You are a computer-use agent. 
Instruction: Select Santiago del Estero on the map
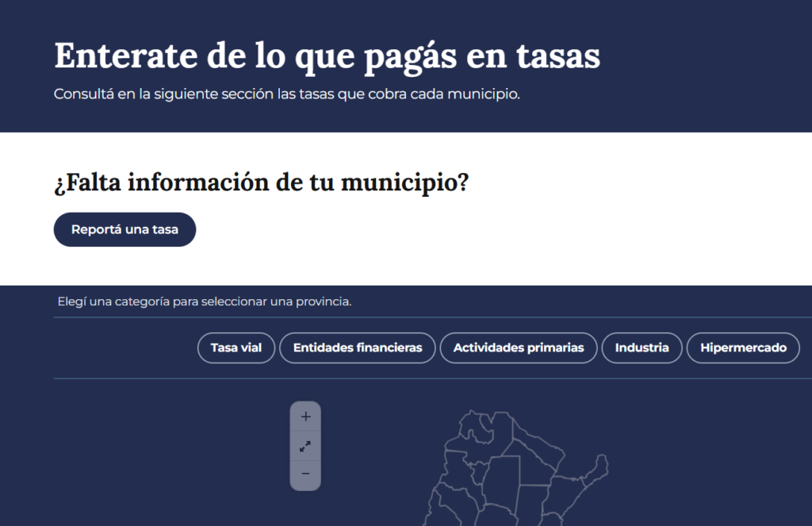point(500,482)
